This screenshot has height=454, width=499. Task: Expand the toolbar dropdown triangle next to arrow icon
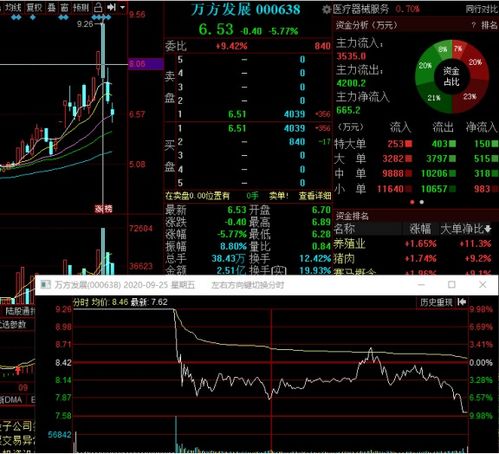click(122, 7)
